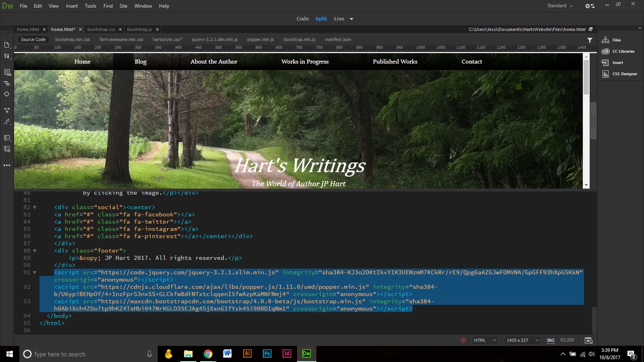Open the HTML language dropdown

[x=485, y=340]
